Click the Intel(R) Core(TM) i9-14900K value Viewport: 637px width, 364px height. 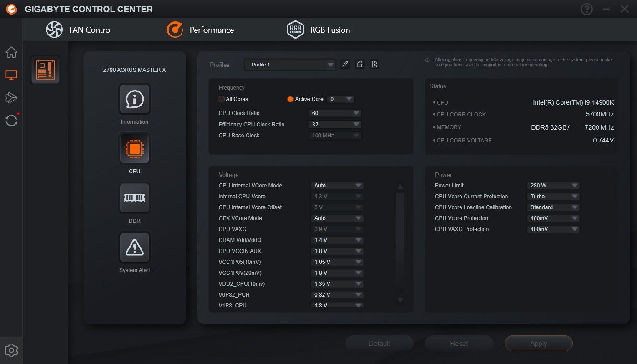[x=573, y=102]
